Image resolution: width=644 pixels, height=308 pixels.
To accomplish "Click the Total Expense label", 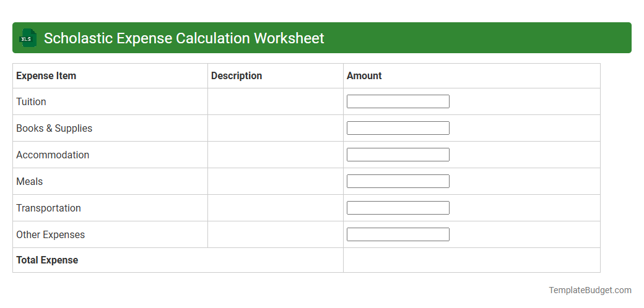I will (x=47, y=260).
